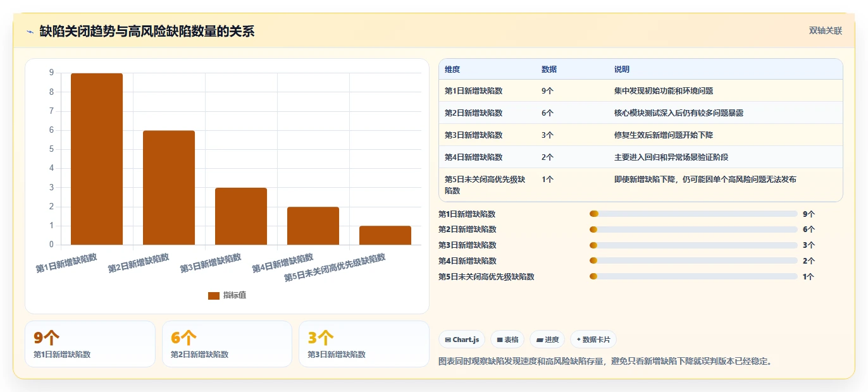The width and height of the screenshot is (868, 392).
Task: Click the 9个 data card
Action: 90,344
